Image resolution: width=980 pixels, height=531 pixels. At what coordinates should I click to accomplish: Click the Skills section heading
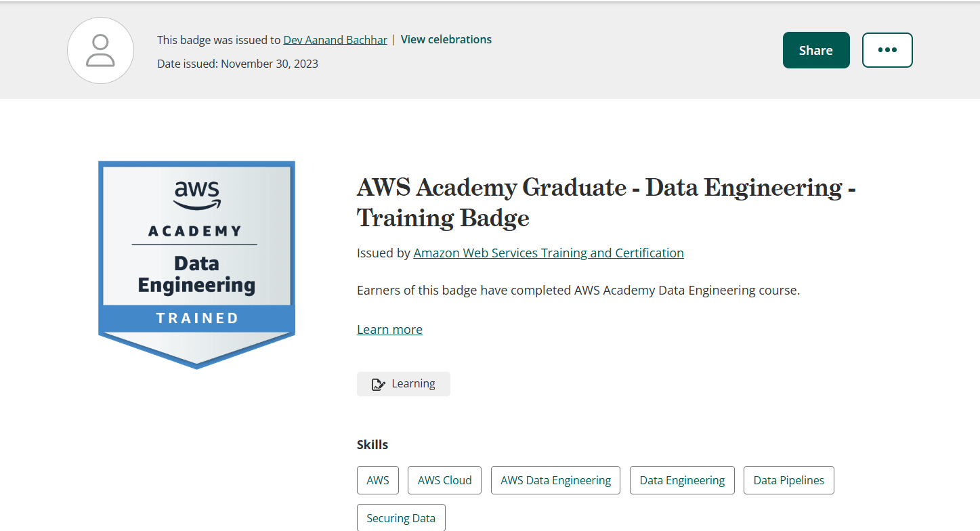tap(372, 445)
